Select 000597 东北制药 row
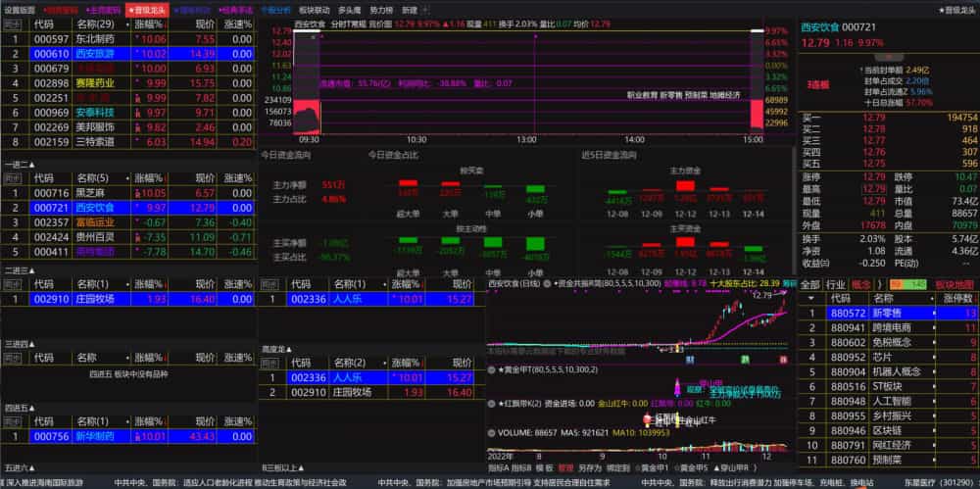This screenshot has height=489, width=980. [127, 39]
